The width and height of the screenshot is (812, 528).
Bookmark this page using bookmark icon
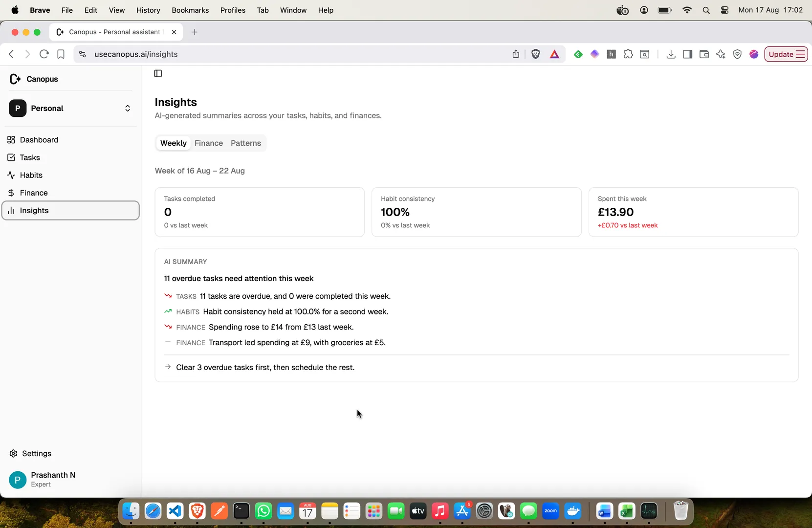pyautogui.click(x=61, y=54)
